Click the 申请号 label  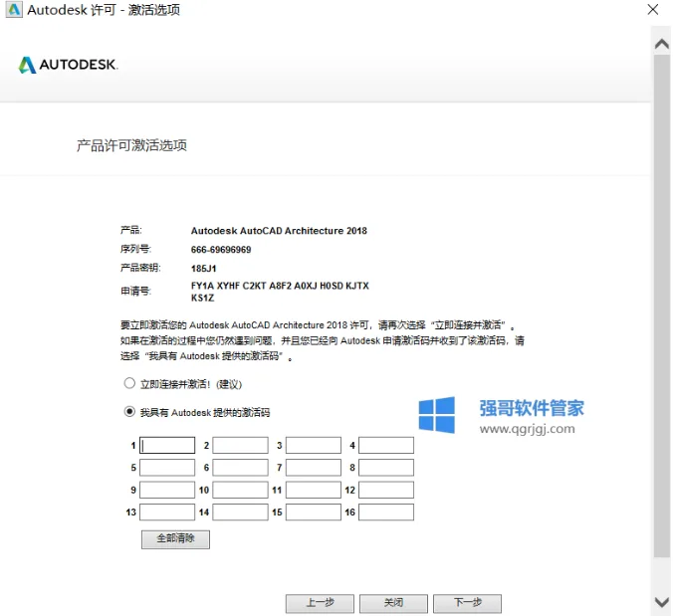[x=135, y=292]
